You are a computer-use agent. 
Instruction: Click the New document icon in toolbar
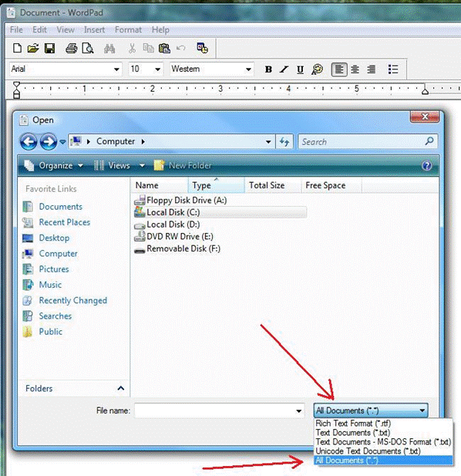[17, 48]
